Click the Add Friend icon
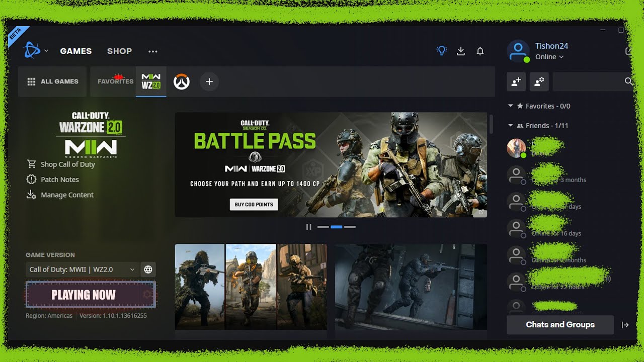 (516, 81)
